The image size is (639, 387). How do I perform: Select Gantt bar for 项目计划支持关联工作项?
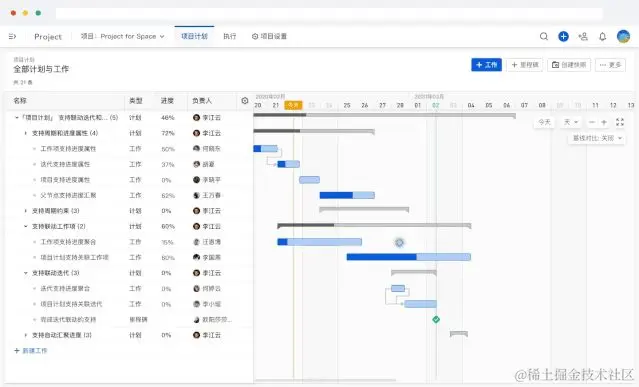point(409,257)
